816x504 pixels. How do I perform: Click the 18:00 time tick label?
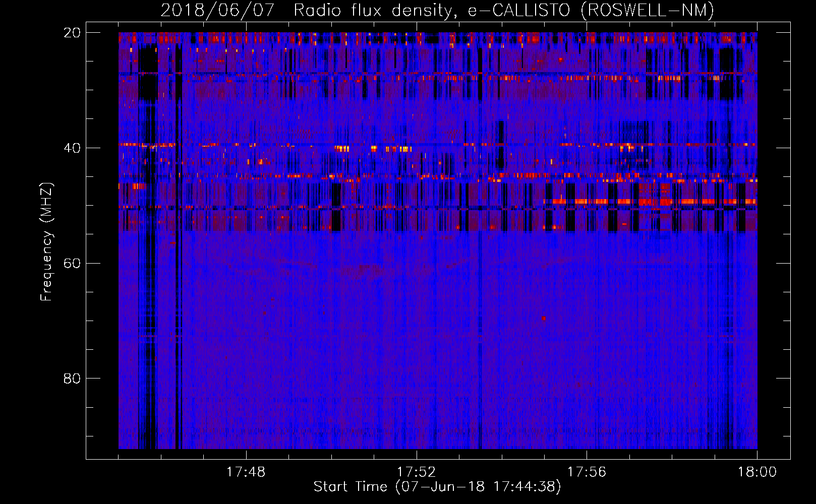[757, 472]
